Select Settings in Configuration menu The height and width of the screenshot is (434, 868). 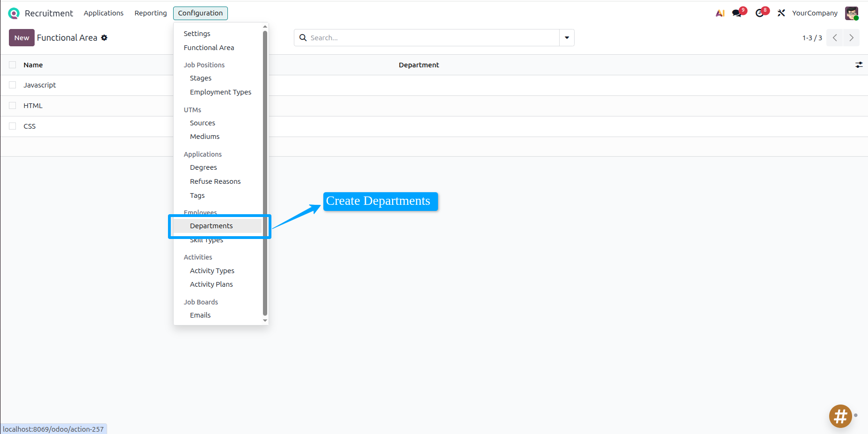197,34
